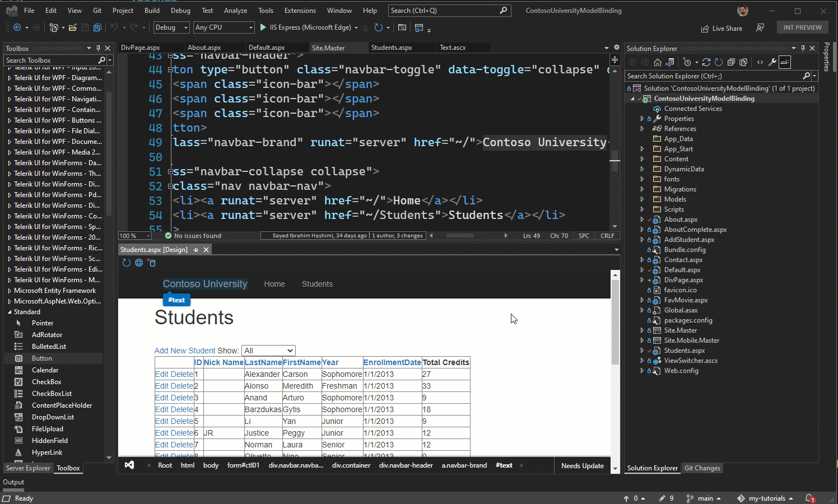Open the Build menu
Image resolution: width=838 pixels, height=504 pixels.
coord(152,11)
